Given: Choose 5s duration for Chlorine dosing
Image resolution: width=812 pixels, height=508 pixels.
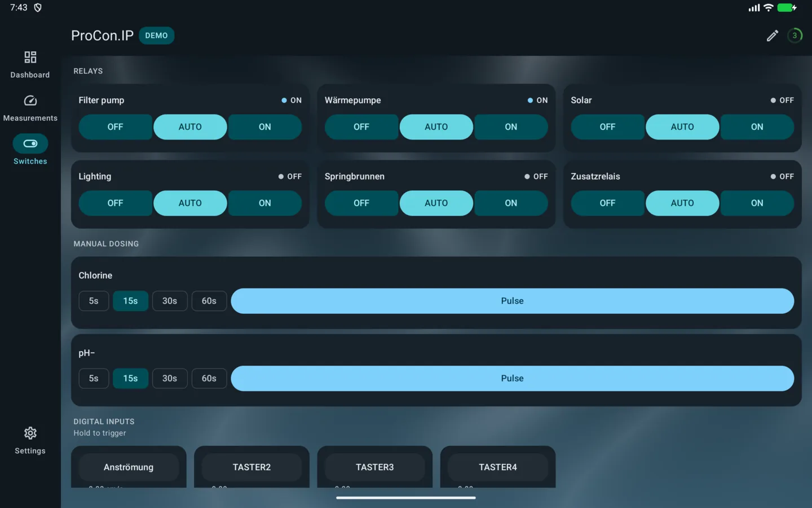Looking at the screenshot, I should point(94,301).
